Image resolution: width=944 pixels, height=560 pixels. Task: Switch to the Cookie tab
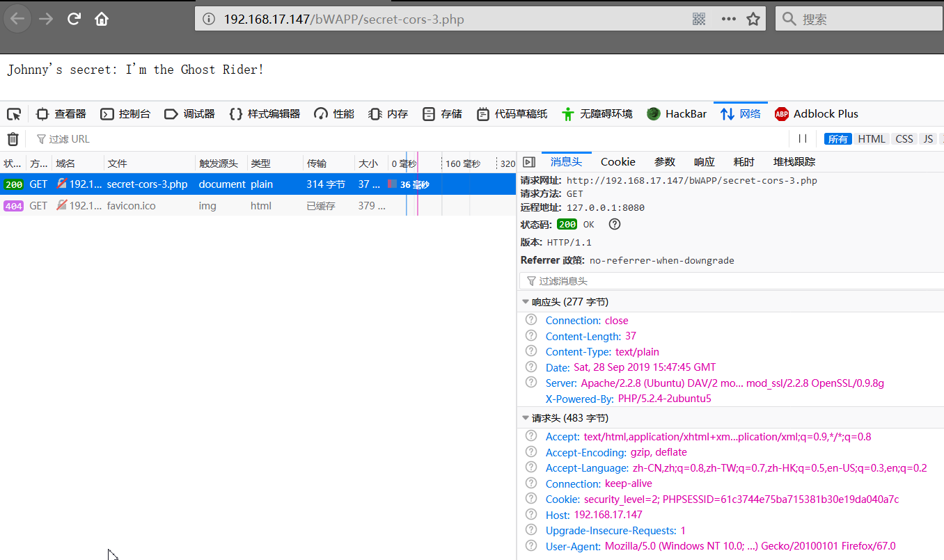click(617, 162)
